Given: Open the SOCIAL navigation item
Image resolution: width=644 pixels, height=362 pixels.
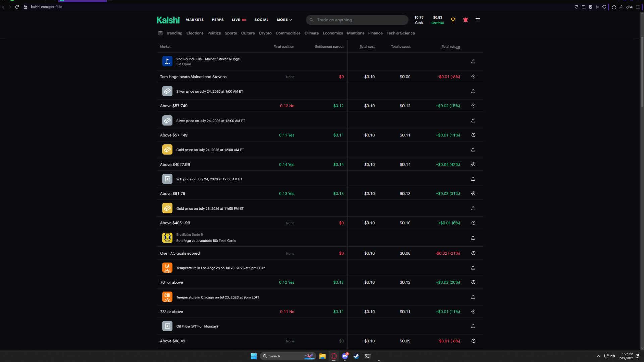Looking at the screenshot, I should click(x=261, y=20).
